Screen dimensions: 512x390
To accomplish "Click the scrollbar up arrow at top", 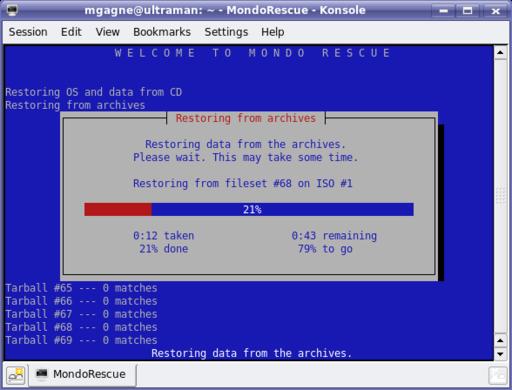I will point(500,52).
